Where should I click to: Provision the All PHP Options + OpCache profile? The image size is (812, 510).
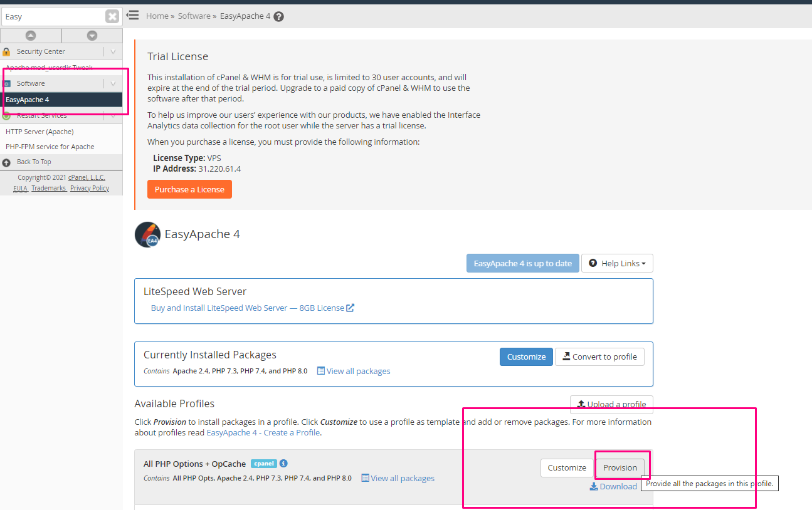tap(620, 467)
